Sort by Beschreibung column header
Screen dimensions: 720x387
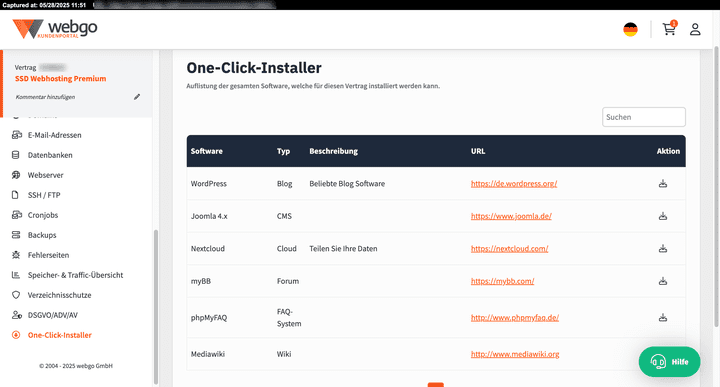click(333, 151)
